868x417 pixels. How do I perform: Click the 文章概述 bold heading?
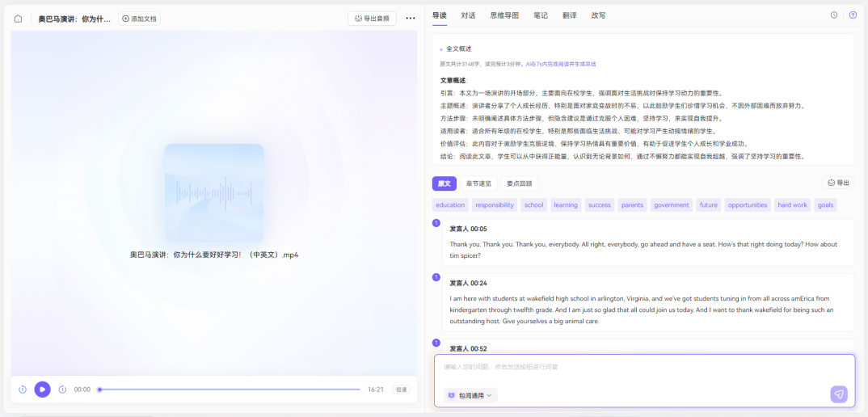[x=454, y=80]
